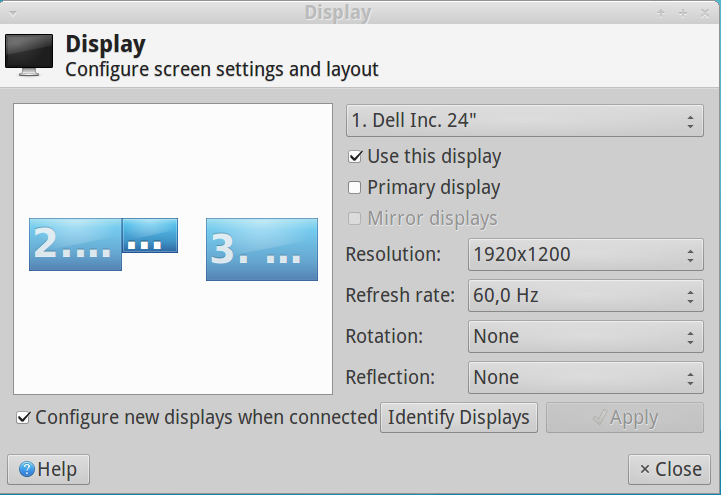This screenshot has width=721, height=495.
Task: Open the window menu arrow in title bar
Action: [x=10, y=12]
